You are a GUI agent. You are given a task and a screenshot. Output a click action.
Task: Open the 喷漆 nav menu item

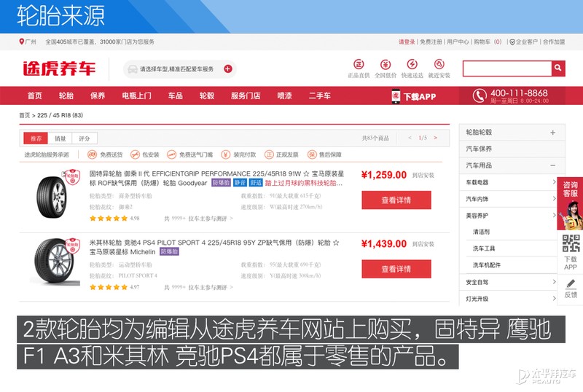pyautogui.click(x=284, y=96)
